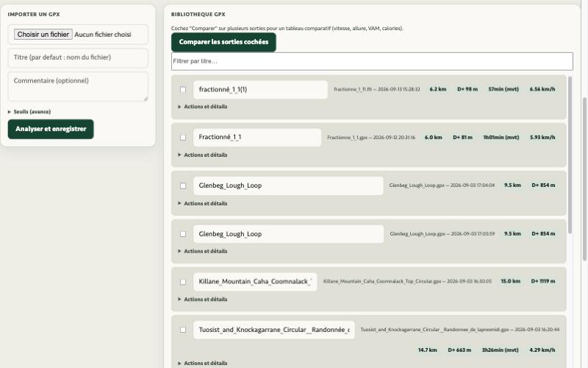Expand the Seuils (avancé) section

point(29,112)
